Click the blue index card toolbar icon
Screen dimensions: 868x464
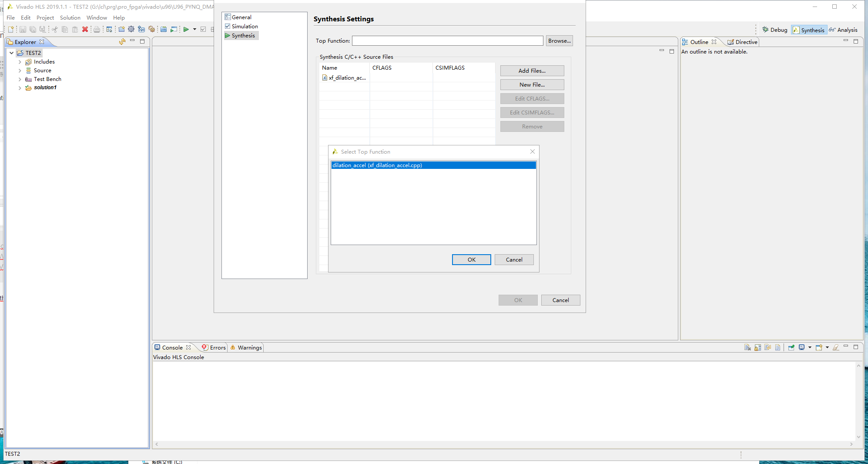point(164,29)
